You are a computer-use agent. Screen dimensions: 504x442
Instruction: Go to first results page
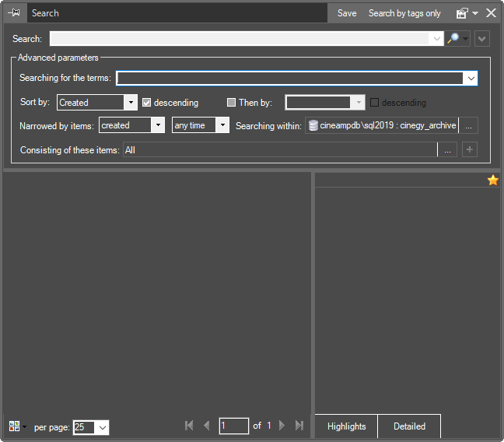(x=189, y=426)
